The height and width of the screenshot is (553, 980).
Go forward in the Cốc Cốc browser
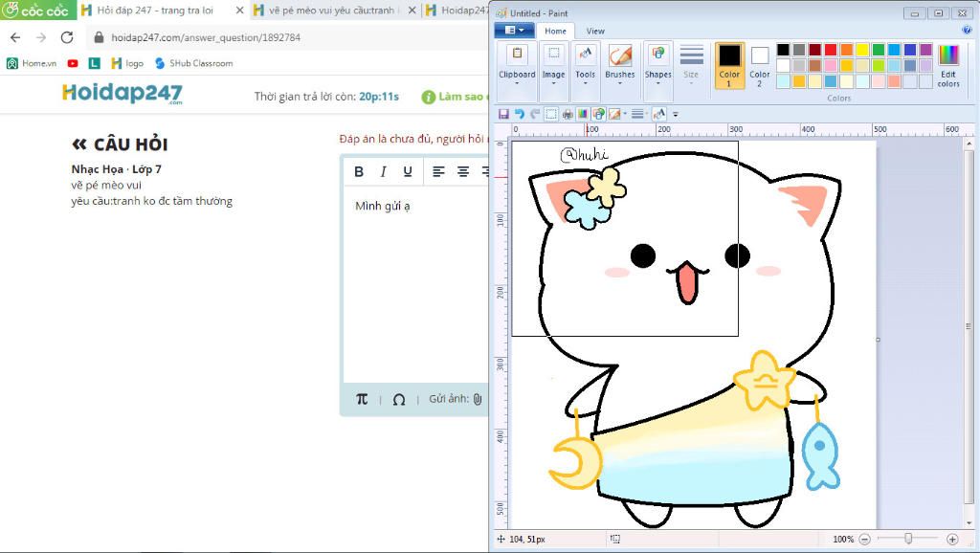(x=41, y=37)
